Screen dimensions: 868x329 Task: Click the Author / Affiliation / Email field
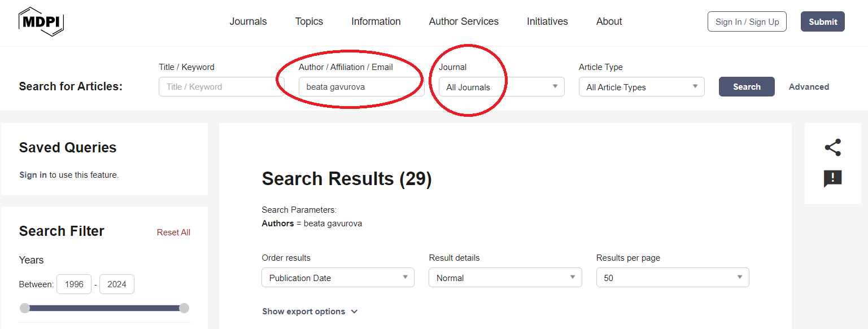coord(361,87)
